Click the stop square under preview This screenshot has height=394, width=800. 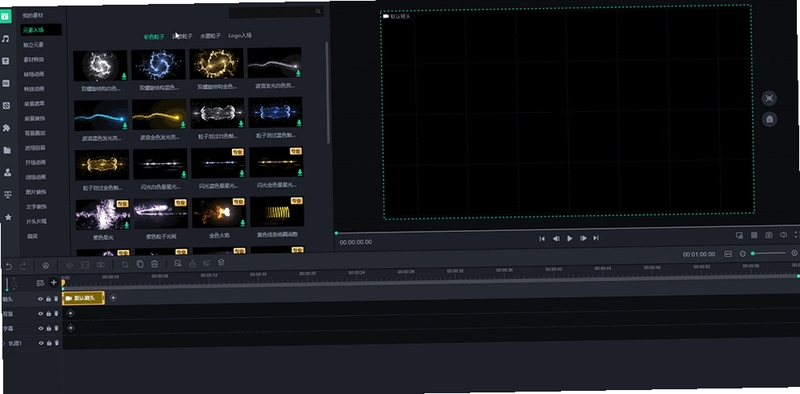pyautogui.click(x=754, y=235)
